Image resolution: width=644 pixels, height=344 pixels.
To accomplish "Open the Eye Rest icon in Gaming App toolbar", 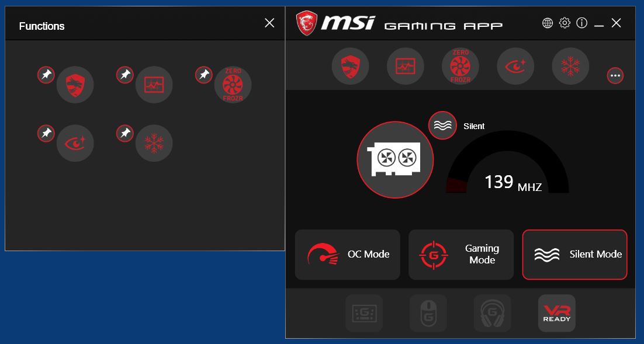I will click(515, 66).
